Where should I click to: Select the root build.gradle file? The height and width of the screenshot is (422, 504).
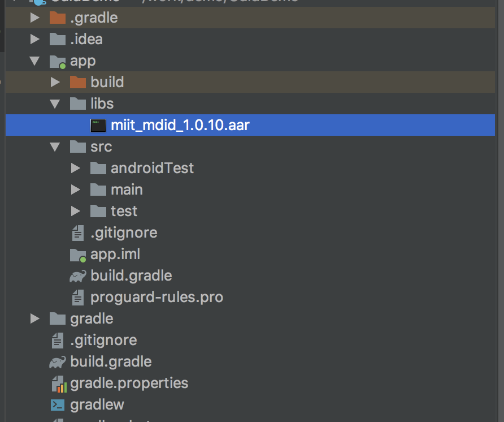(x=111, y=361)
